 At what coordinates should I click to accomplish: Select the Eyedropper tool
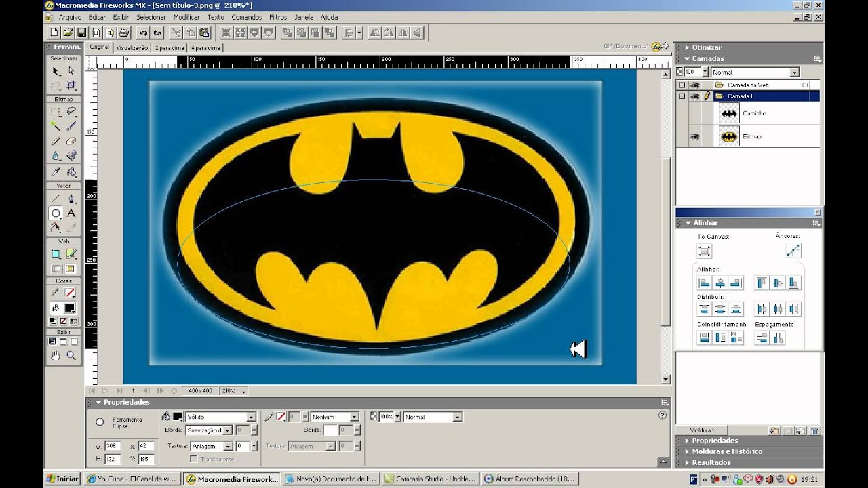coord(56,172)
